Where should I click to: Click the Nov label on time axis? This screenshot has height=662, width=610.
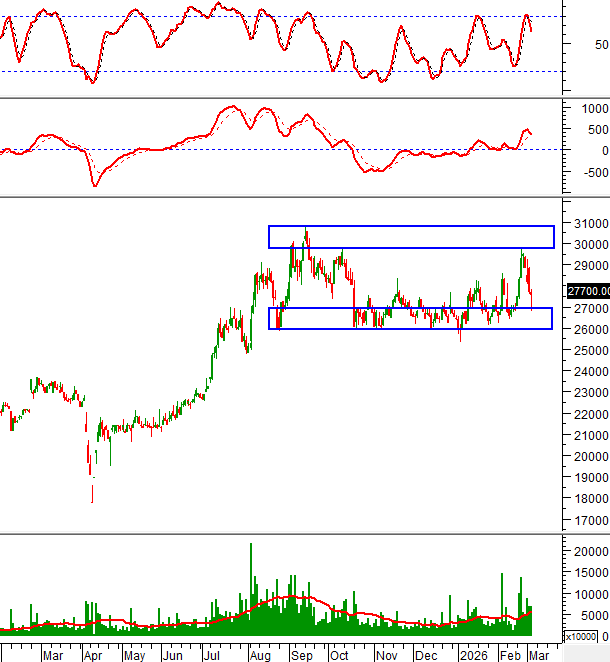[x=384, y=655]
